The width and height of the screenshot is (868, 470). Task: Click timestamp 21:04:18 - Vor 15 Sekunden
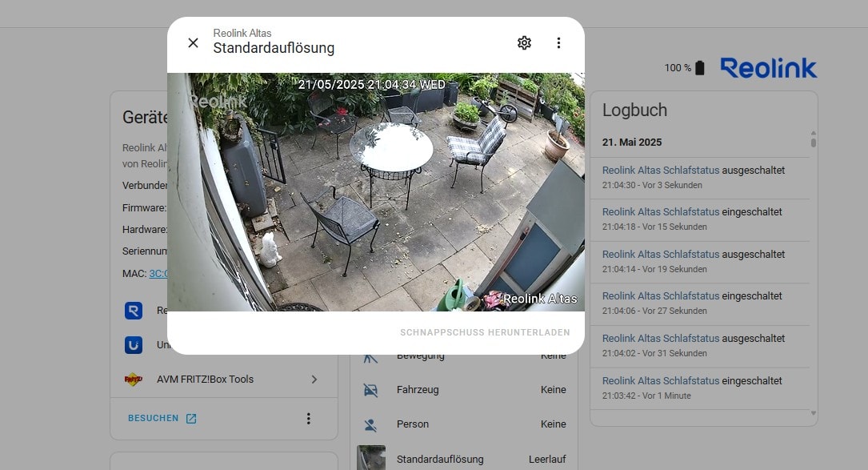click(654, 227)
